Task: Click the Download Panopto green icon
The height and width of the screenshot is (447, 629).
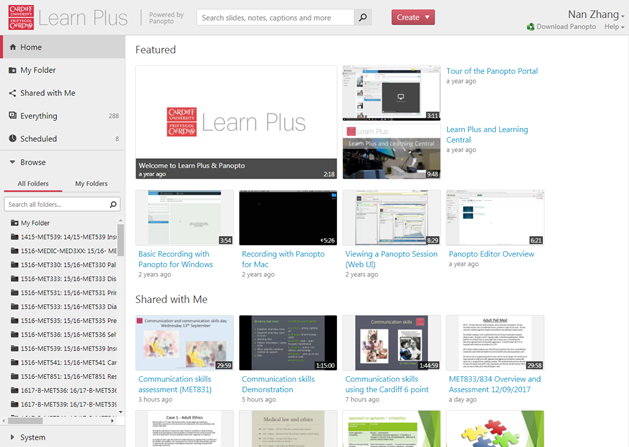Action: point(531,26)
